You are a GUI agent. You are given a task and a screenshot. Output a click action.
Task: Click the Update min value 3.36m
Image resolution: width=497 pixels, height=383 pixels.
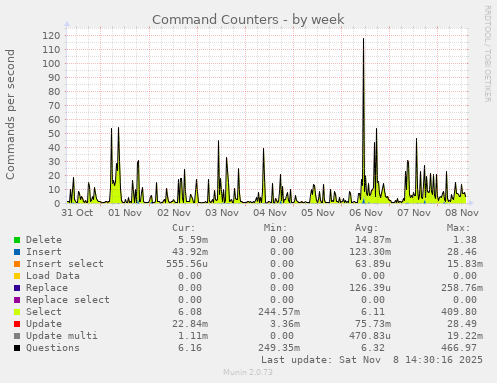point(285,324)
